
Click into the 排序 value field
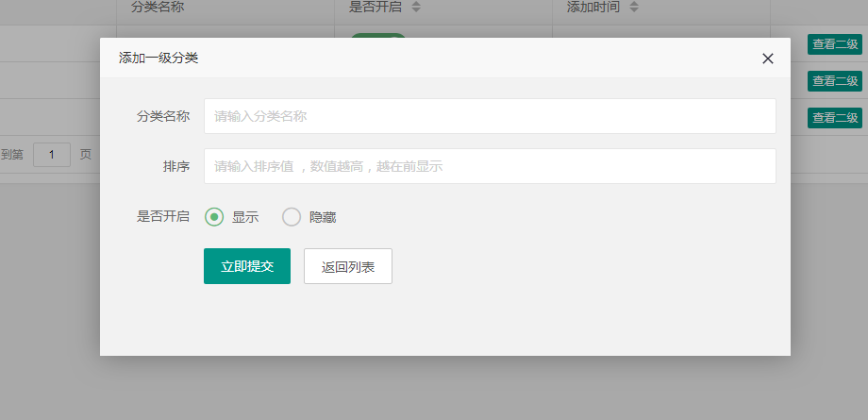pos(490,166)
